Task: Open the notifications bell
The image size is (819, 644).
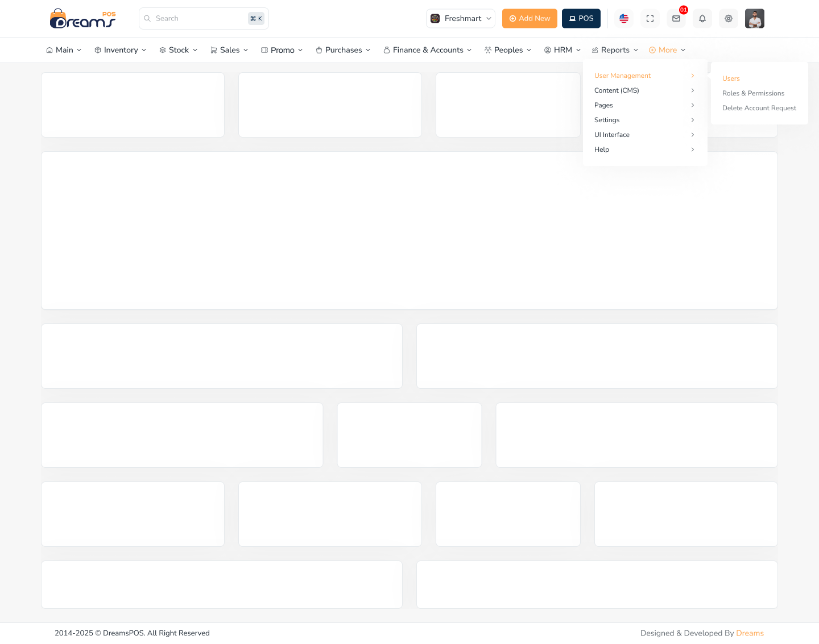Action: tap(702, 18)
